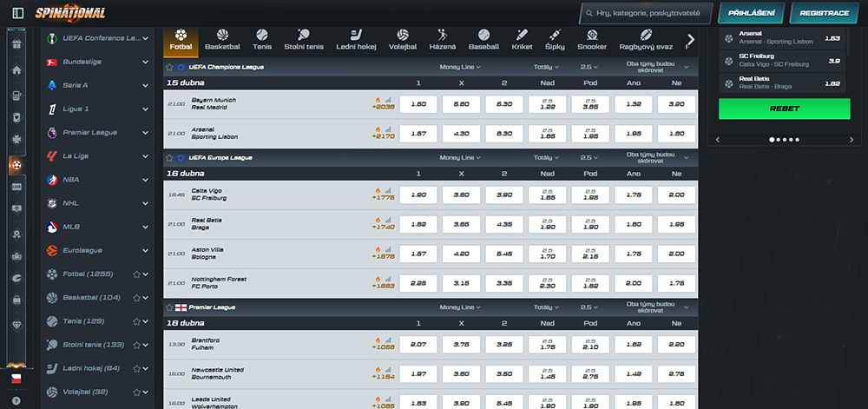Open statistics icon for Bayern Munich match
868x409 pixels.
click(x=388, y=100)
